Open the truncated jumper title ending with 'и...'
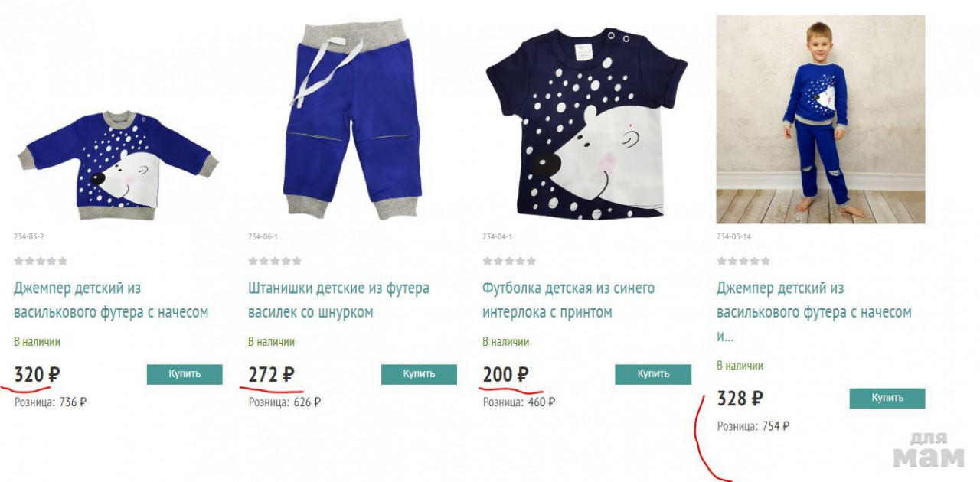The height and width of the screenshot is (482, 980). pos(814,312)
